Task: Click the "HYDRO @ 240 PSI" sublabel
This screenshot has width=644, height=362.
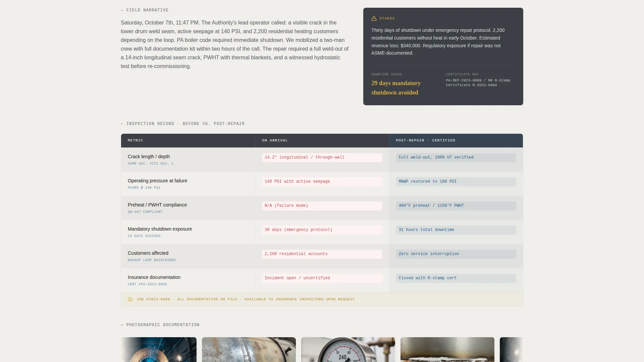Action: click(x=144, y=188)
